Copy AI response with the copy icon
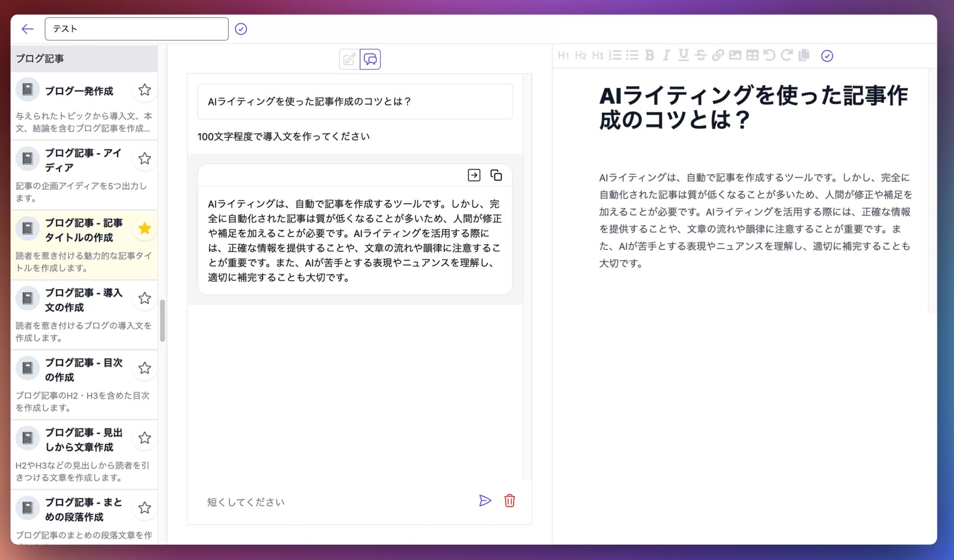 pos(496,175)
